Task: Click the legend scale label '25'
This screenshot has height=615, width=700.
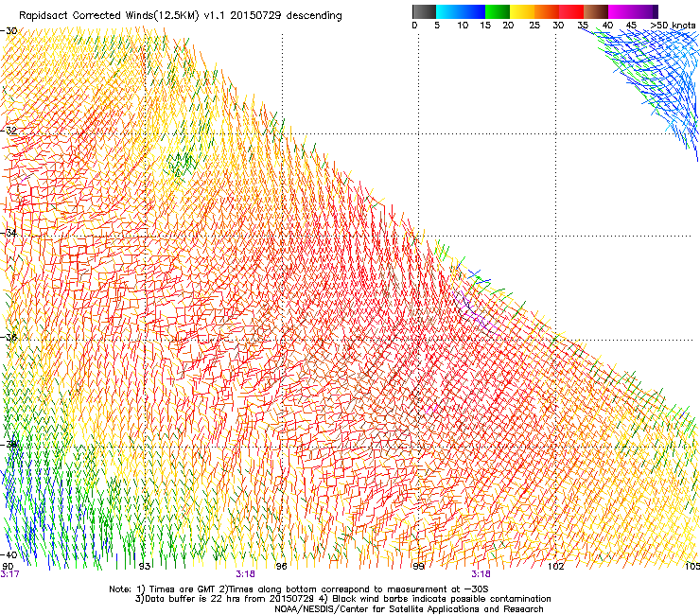Action: pos(534,26)
